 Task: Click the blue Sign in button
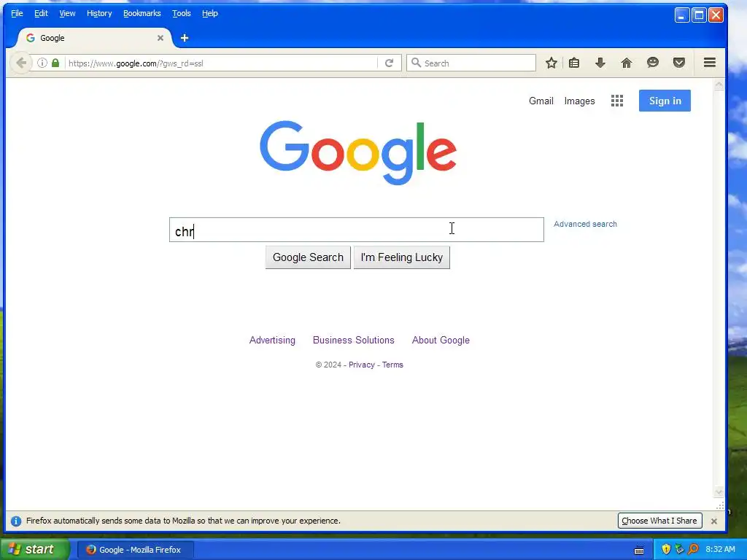pos(665,101)
